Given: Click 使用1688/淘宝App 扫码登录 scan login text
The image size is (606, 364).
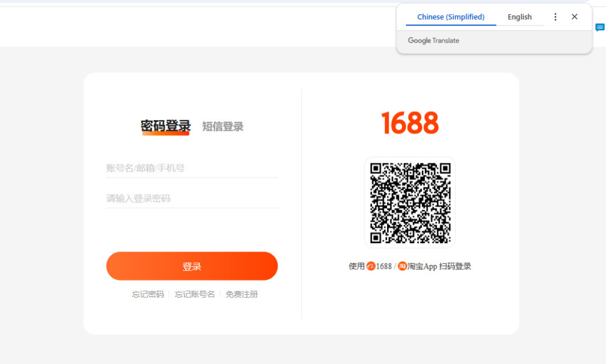Looking at the screenshot, I should click(410, 266).
